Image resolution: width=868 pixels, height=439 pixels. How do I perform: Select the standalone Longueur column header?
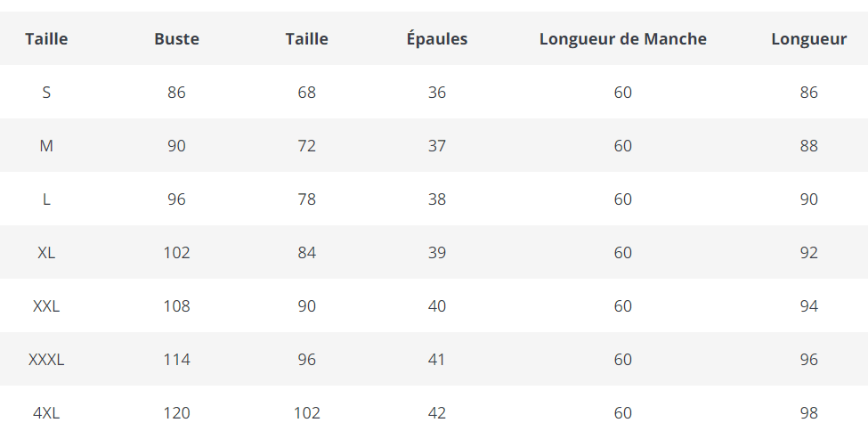pos(808,38)
